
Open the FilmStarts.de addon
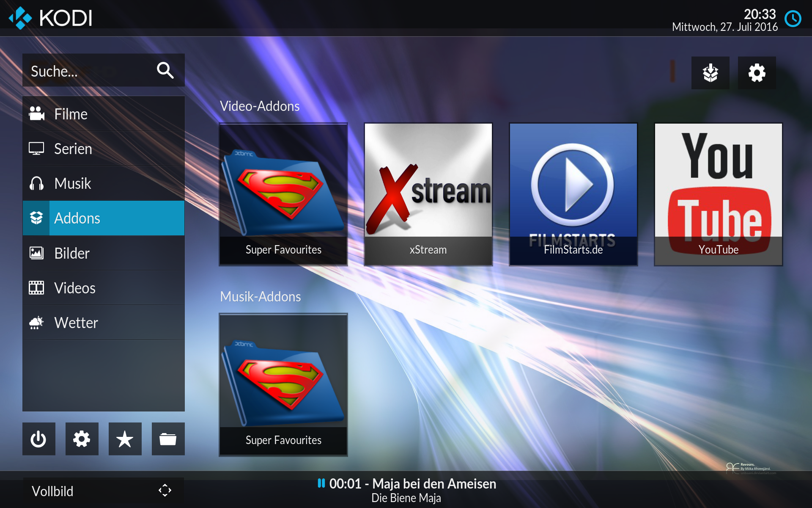573,194
